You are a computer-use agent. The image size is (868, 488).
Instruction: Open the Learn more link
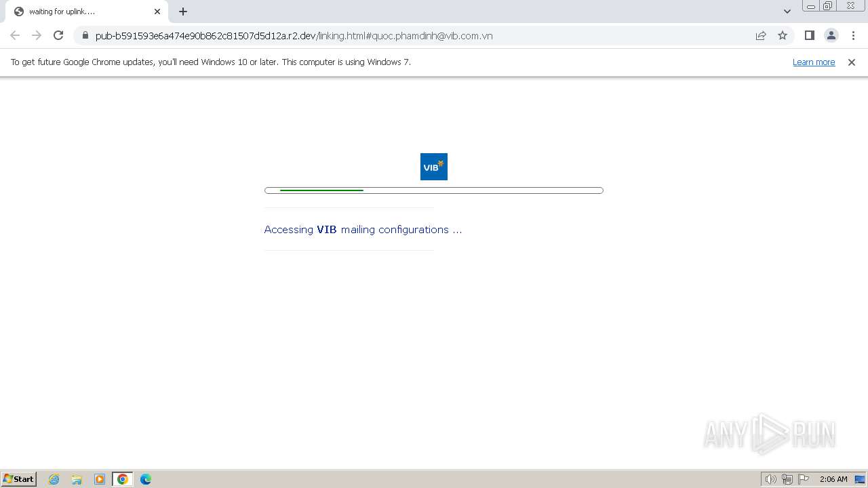coord(814,62)
